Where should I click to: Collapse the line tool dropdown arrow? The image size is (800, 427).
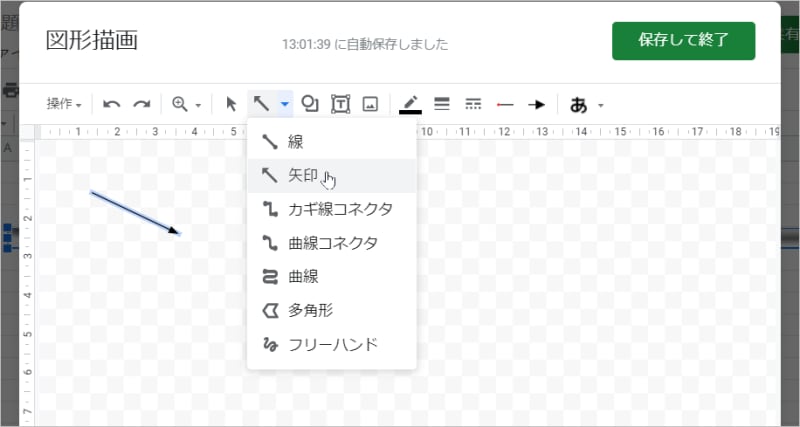click(x=285, y=105)
